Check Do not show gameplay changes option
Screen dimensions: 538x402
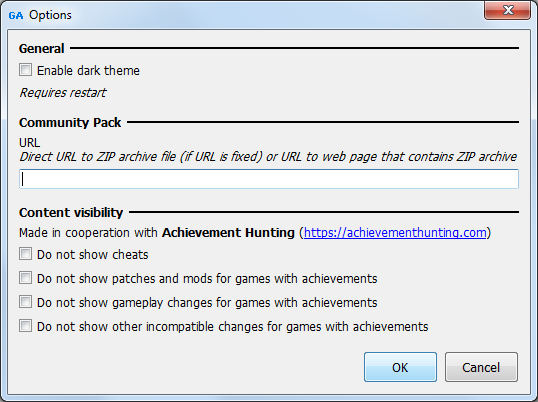point(25,302)
